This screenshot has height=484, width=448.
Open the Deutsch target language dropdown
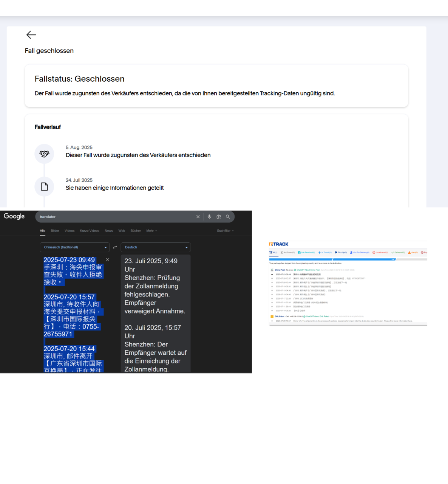[x=156, y=247]
